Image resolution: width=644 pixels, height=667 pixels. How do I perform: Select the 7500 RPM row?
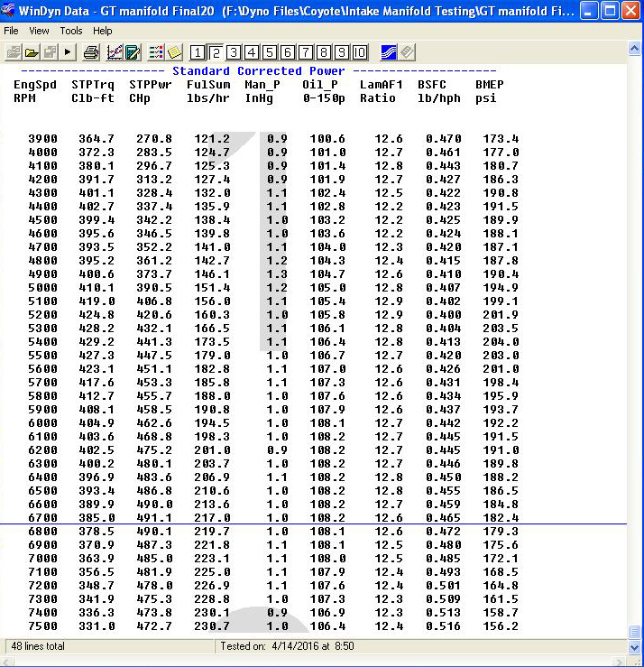(273, 625)
